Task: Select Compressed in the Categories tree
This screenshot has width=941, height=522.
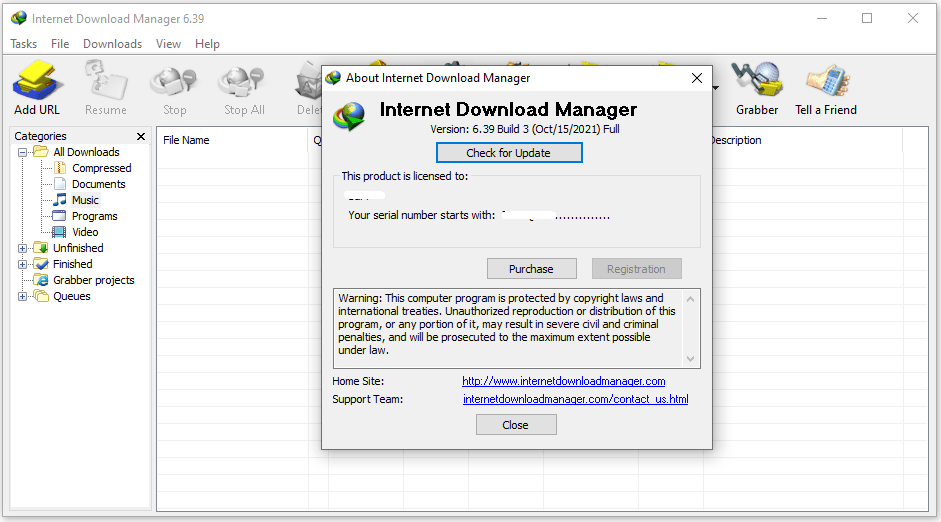Action: [x=102, y=168]
